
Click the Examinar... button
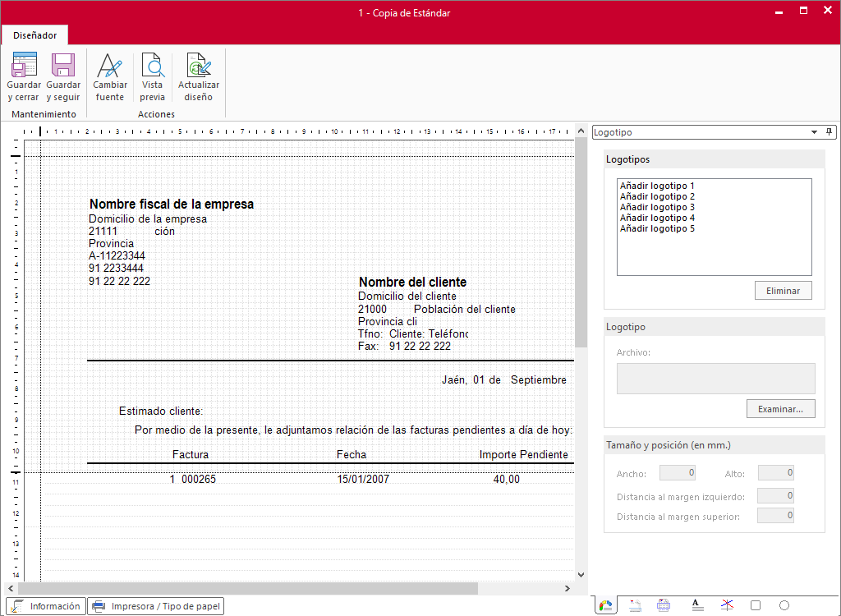click(x=780, y=409)
